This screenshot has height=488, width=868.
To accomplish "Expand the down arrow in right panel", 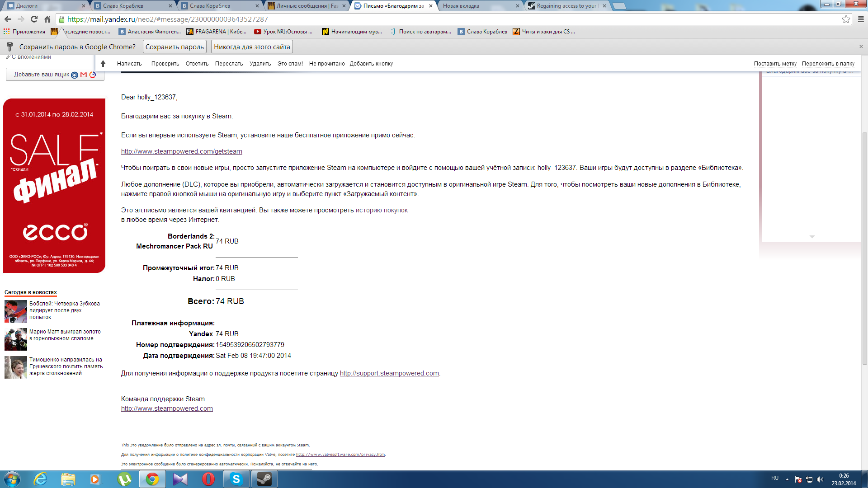I will (812, 237).
